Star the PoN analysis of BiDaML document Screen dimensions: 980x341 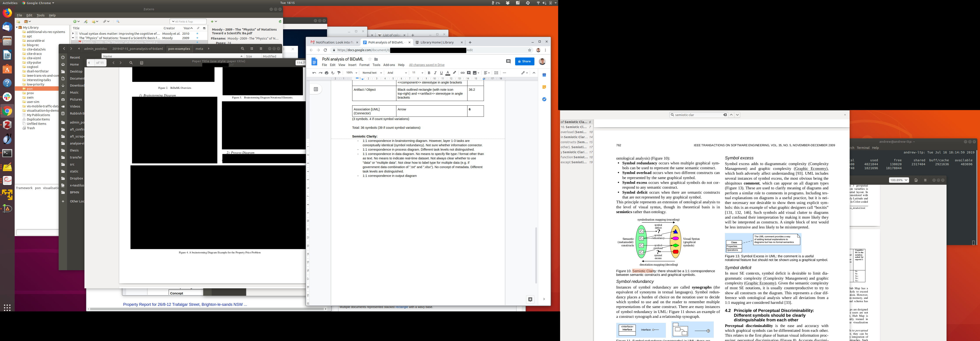click(369, 59)
